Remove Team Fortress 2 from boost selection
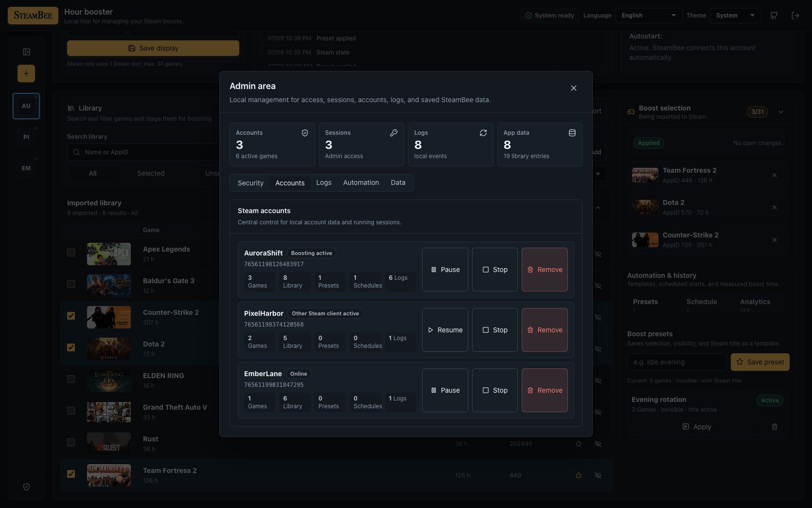Screen dimensions: 812x508 click(x=775, y=175)
